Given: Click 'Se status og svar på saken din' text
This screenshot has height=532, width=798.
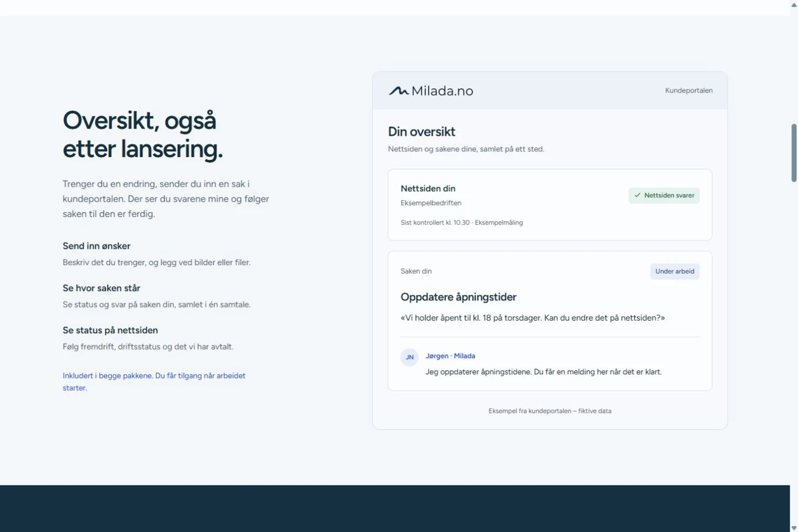Looking at the screenshot, I should pyautogui.click(x=157, y=304).
